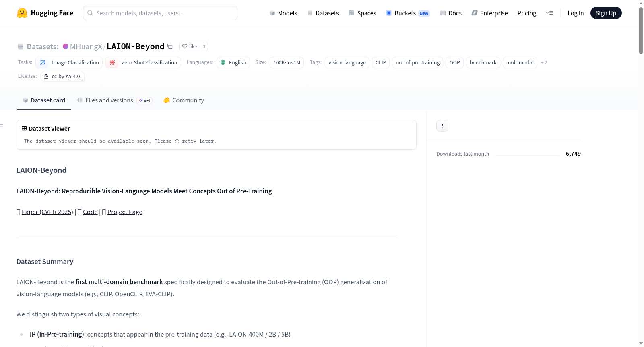Select the CLIP tag
Viewport: 644px width, 347px height.
tap(381, 62)
